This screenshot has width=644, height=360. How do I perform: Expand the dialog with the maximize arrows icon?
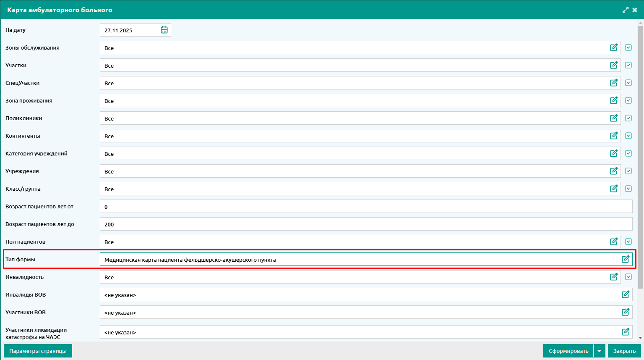(626, 10)
